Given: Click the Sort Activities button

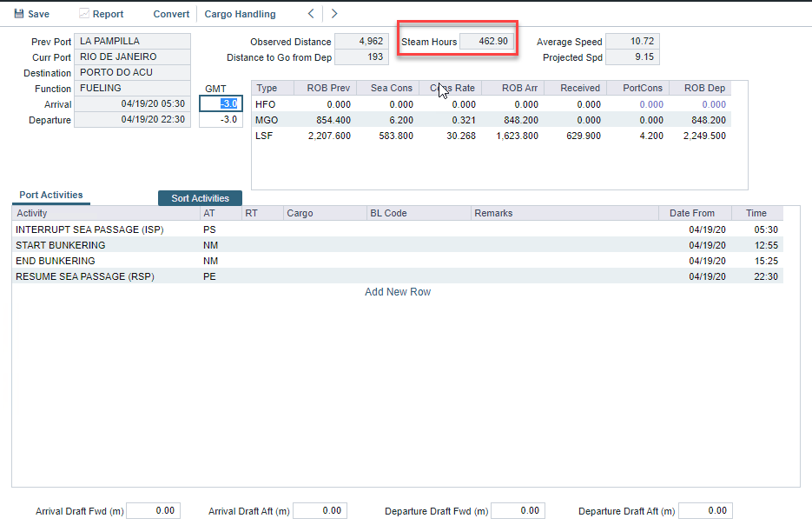Looking at the screenshot, I should click(200, 197).
